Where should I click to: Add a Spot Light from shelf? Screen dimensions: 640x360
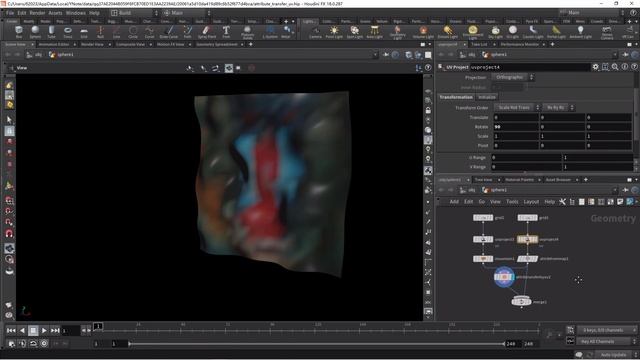coord(354,31)
